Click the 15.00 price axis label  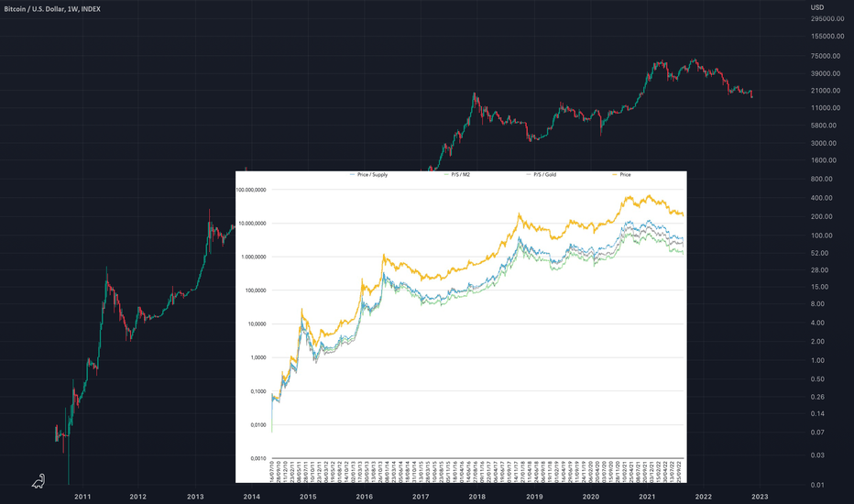click(820, 287)
